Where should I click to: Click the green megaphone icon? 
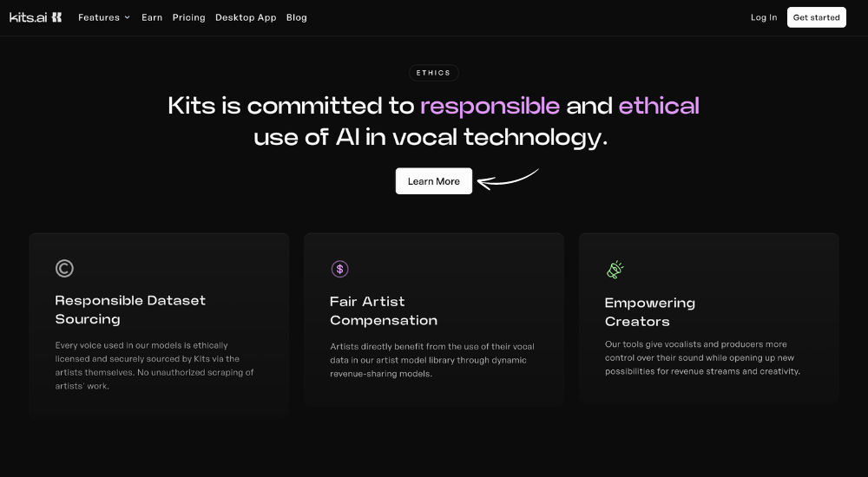click(x=615, y=270)
